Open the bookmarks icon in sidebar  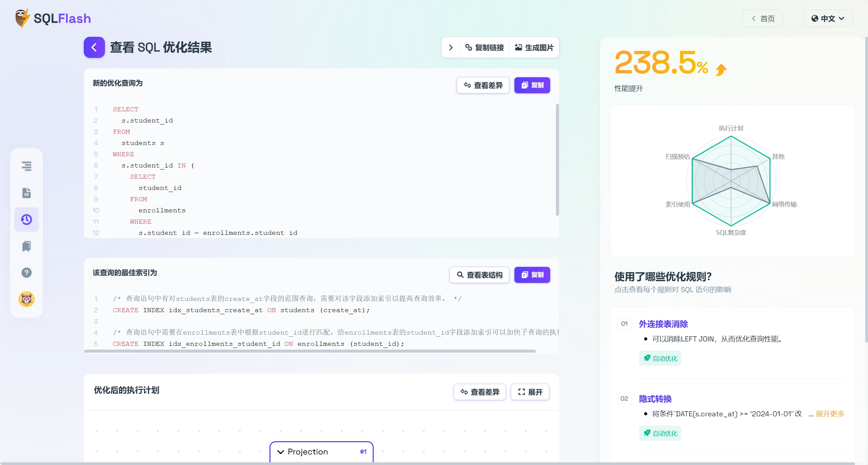(27, 246)
